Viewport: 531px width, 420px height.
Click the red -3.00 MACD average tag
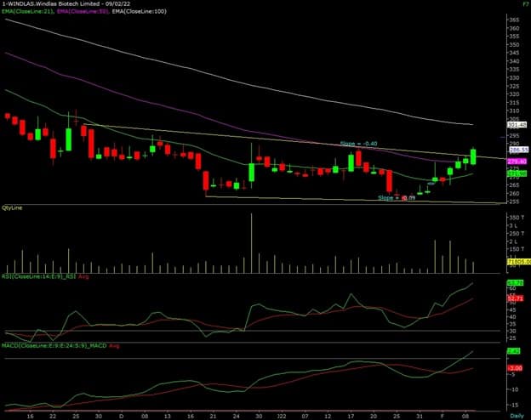[x=517, y=367]
